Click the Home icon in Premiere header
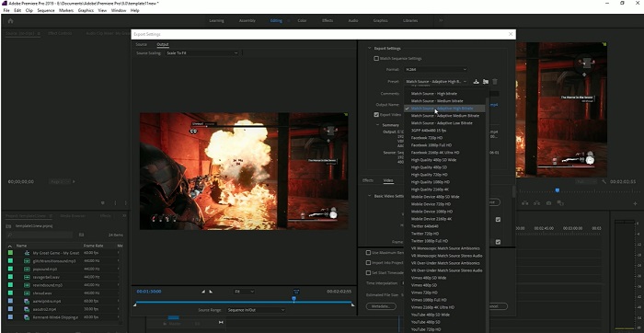644x333 pixels. pyautogui.click(x=11, y=21)
